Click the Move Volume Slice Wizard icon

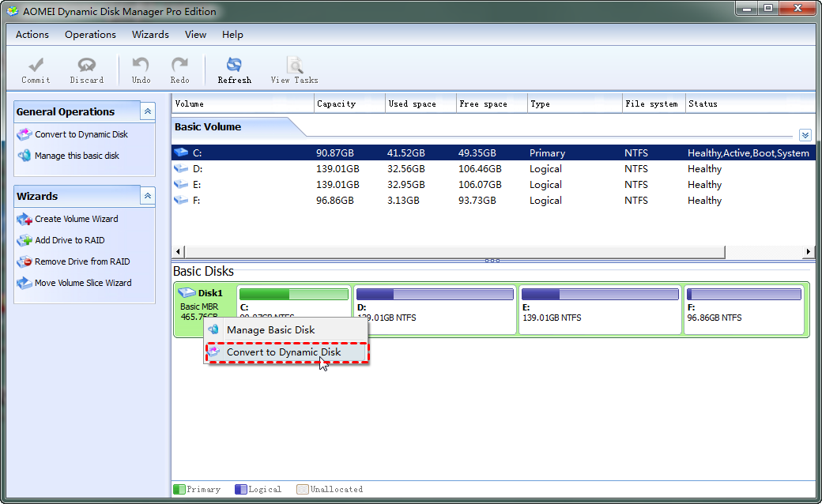tap(25, 283)
